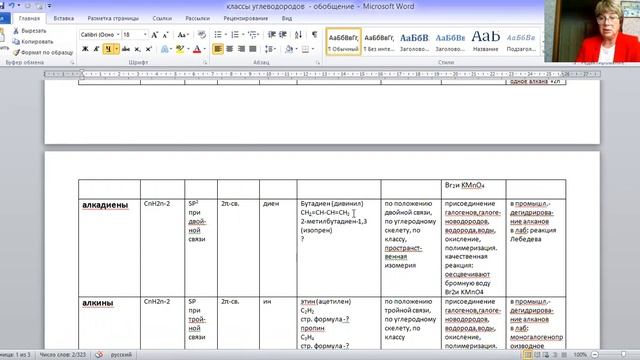
Task: Open the Quick Access Toolbar customize dropdown
Action: pos(49,6)
